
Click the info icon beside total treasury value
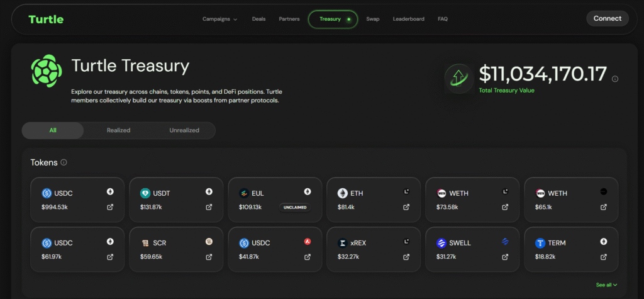click(615, 79)
